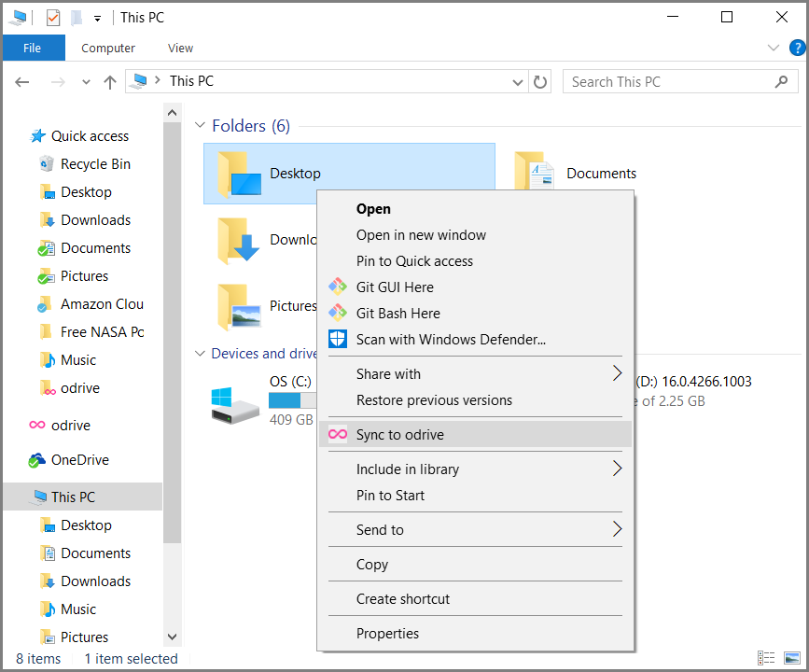Click the This PC icon in address bar
The width and height of the screenshot is (809, 672).
(138, 81)
